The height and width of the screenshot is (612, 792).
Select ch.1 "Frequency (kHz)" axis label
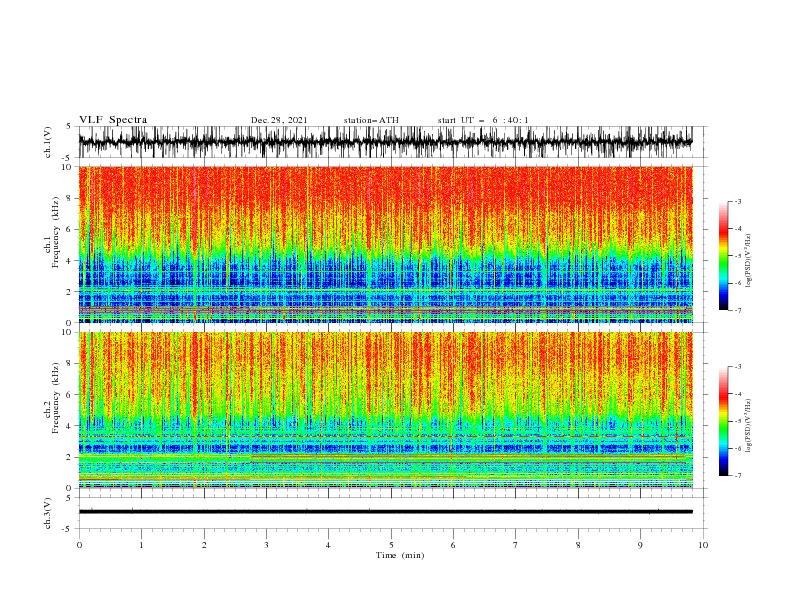tap(56, 230)
